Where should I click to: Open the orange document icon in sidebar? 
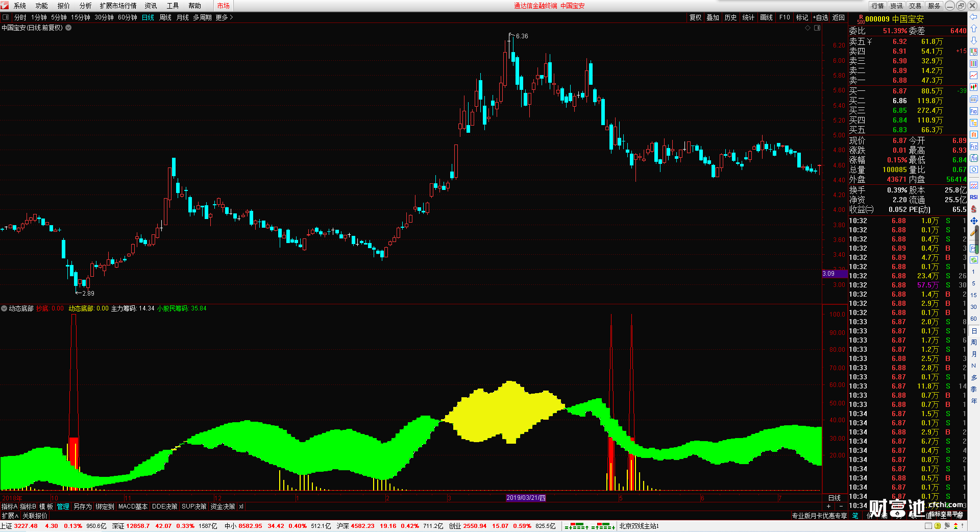(973, 134)
